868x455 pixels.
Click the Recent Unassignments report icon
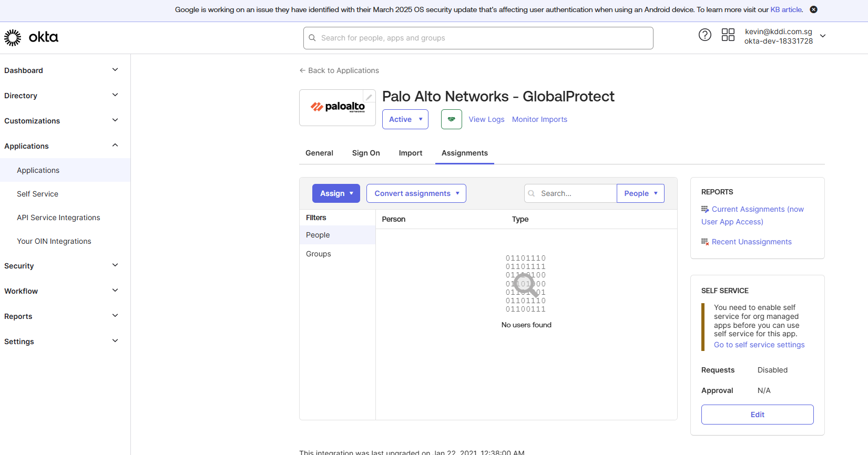coord(705,242)
